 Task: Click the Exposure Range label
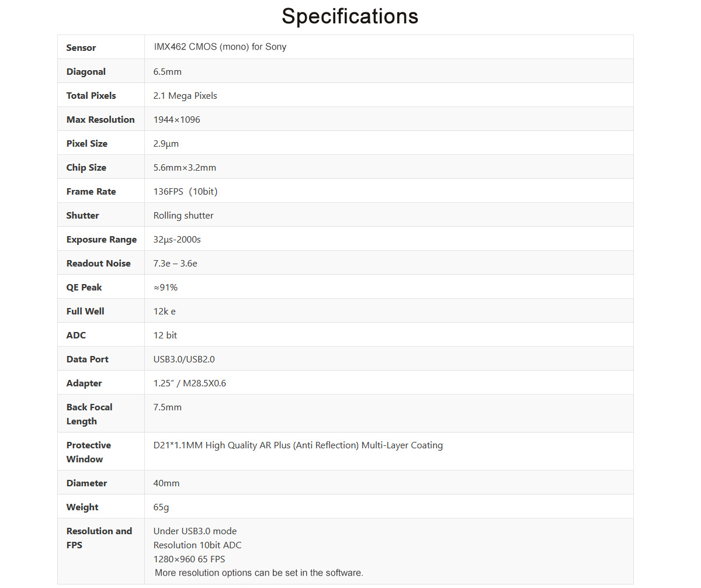[102, 240]
